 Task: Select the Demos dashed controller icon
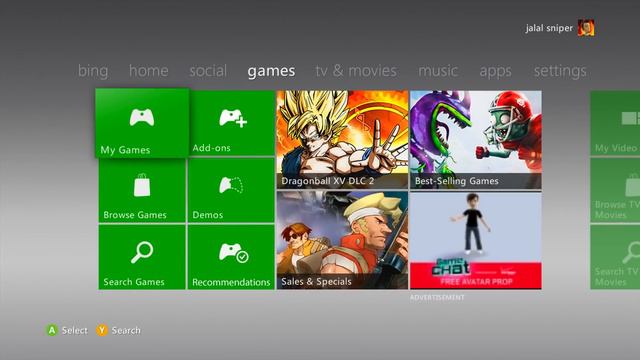(x=231, y=185)
